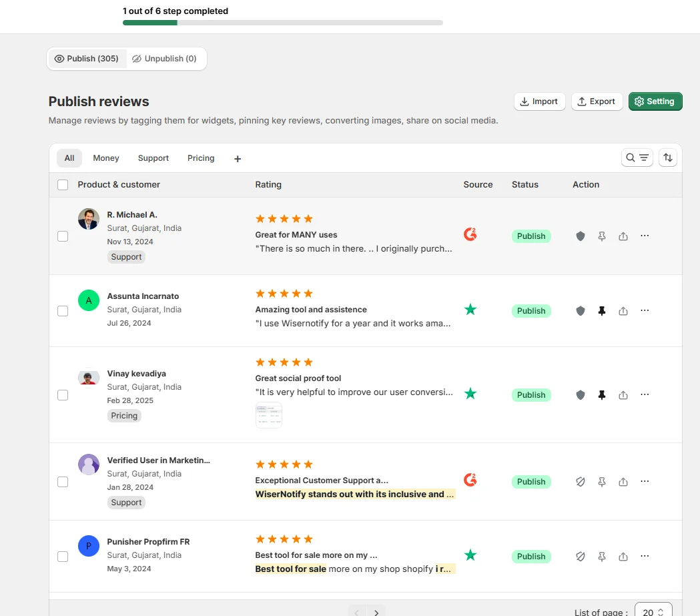The image size is (700, 616).
Task: Check the box for Assunta Incarnato review
Action: (x=63, y=311)
